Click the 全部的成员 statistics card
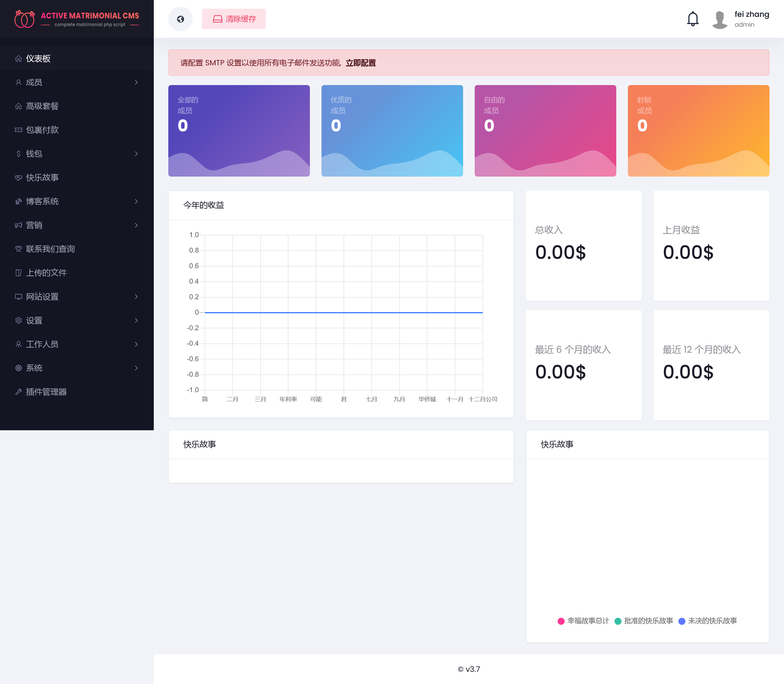 [239, 131]
